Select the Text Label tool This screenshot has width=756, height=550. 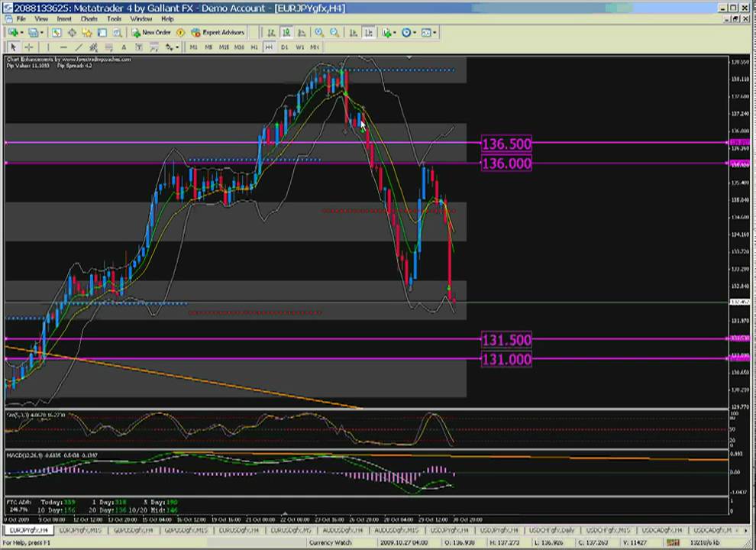[x=139, y=47]
